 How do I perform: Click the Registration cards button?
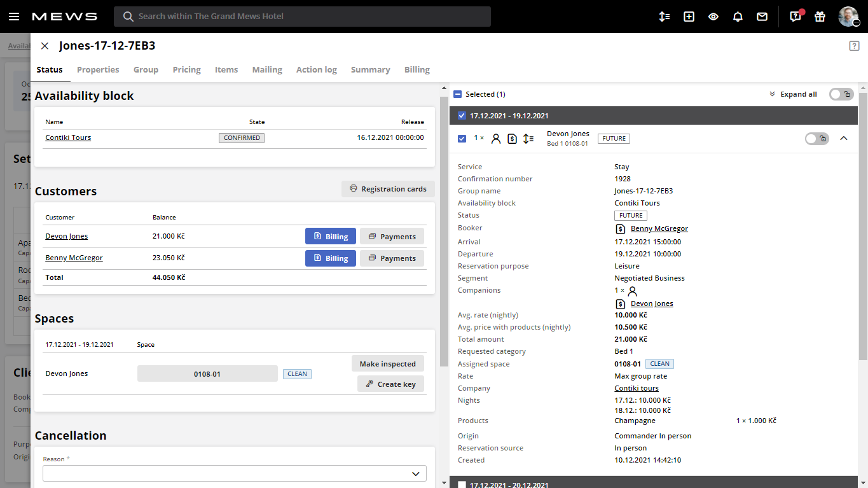click(388, 189)
